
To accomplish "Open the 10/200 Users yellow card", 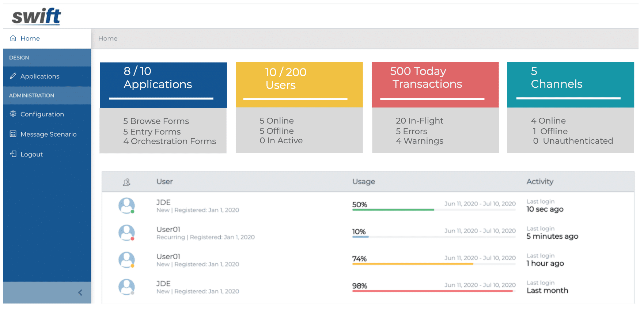I will pyautogui.click(x=299, y=85).
